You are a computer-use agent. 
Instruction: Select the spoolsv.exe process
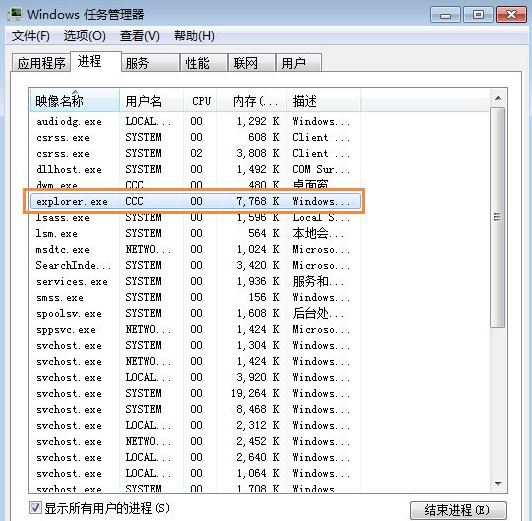point(195,313)
